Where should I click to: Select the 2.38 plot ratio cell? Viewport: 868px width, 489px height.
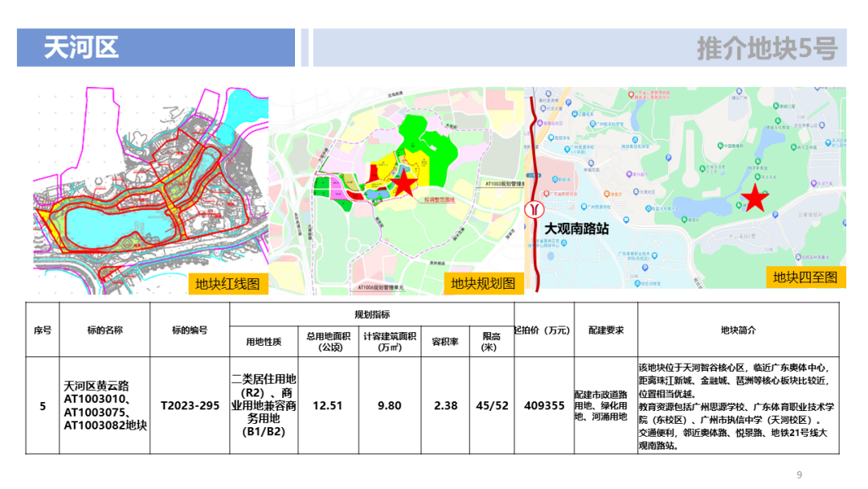(444, 406)
